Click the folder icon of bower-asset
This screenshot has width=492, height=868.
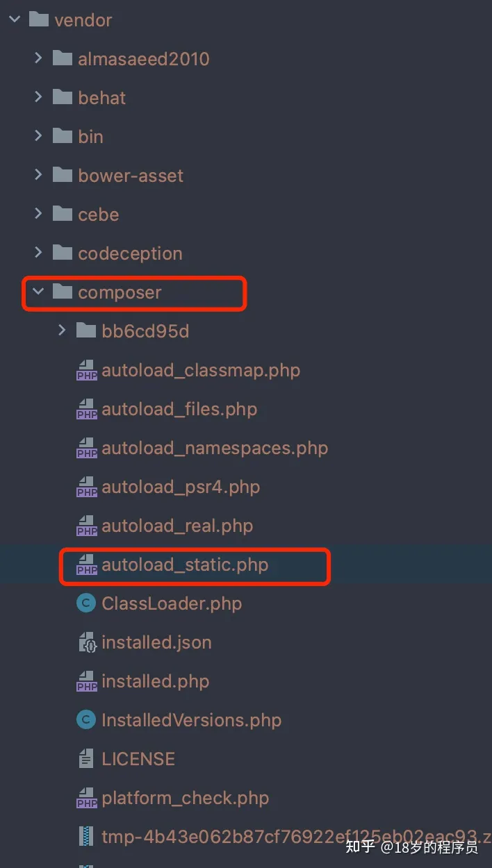coord(63,175)
